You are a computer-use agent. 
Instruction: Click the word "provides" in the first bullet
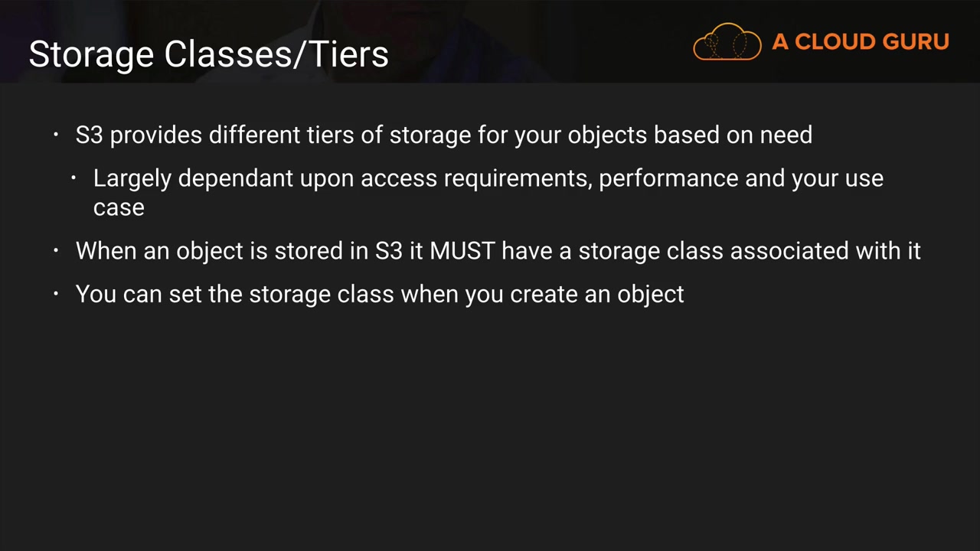coord(156,135)
